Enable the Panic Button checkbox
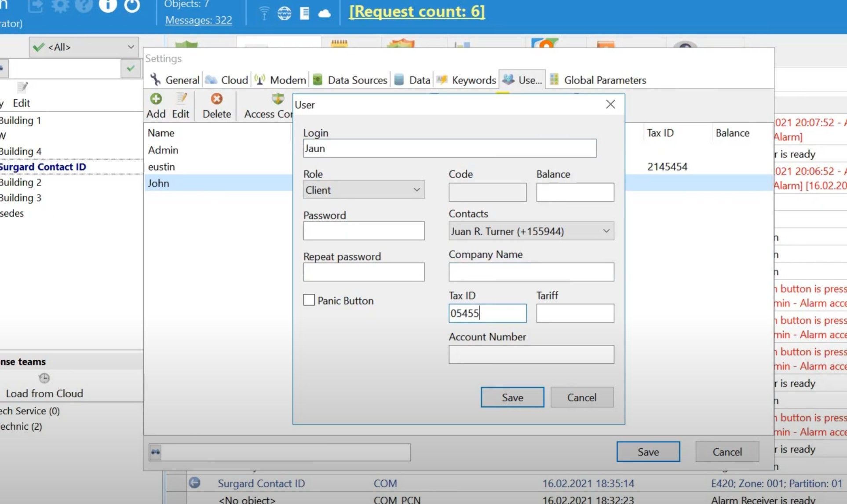The height and width of the screenshot is (504, 847). coord(309,300)
